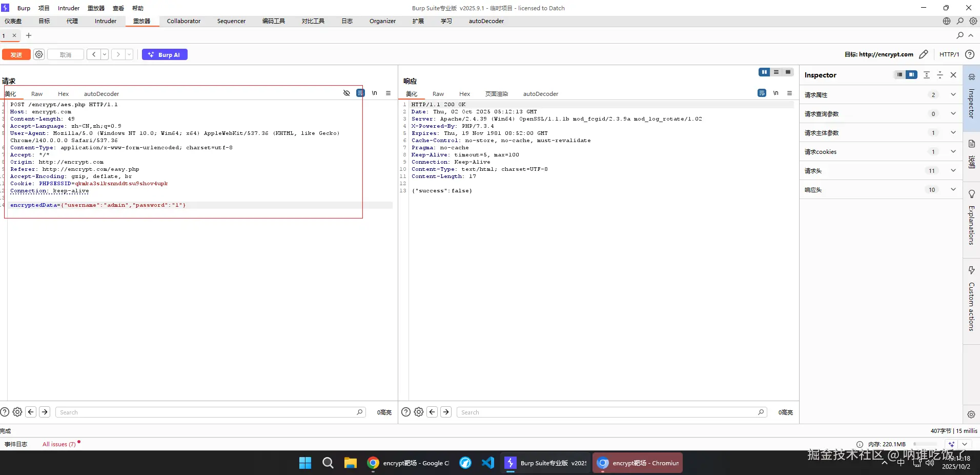
Task: Toggle hidden characters eye icon in request
Action: pyautogui.click(x=346, y=93)
